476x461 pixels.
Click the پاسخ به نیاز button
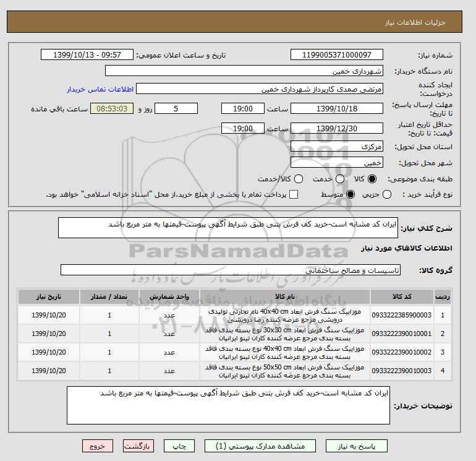point(357,446)
